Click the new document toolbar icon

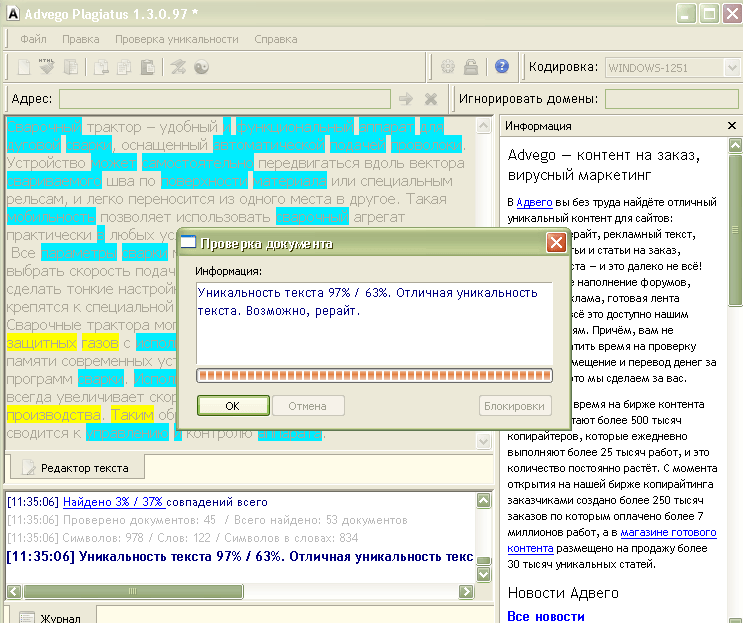click(24, 67)
